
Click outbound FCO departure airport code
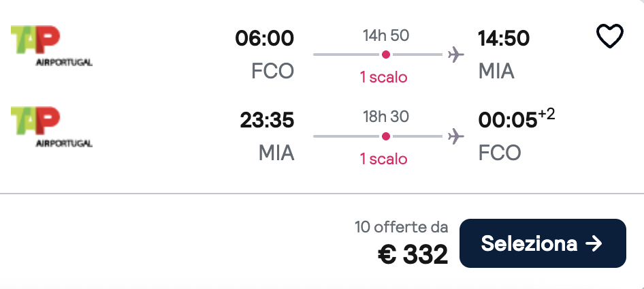tap(273, 71)
